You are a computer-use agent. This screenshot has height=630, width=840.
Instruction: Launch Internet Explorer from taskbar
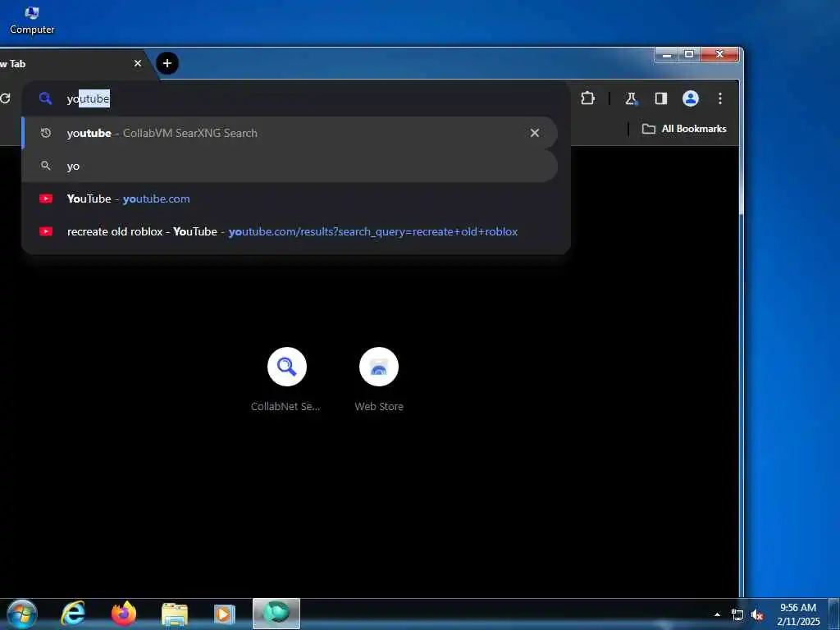click(x=73, y=614)
